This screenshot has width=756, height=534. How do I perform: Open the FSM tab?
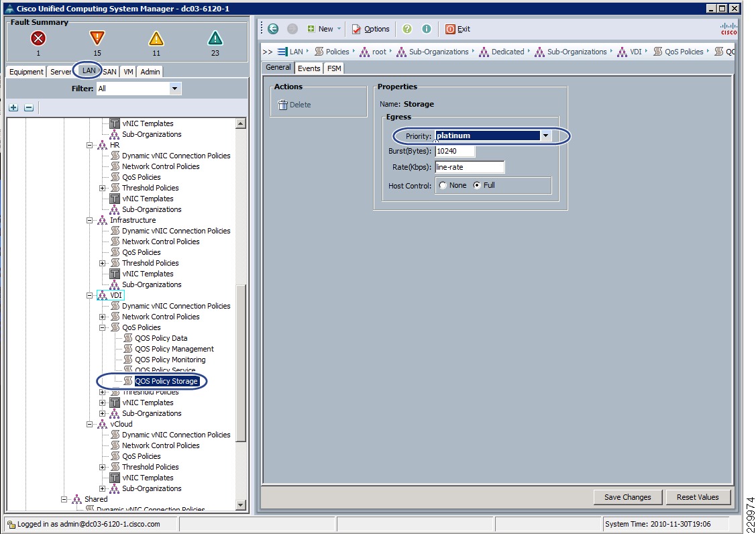(x=334, y=68)
